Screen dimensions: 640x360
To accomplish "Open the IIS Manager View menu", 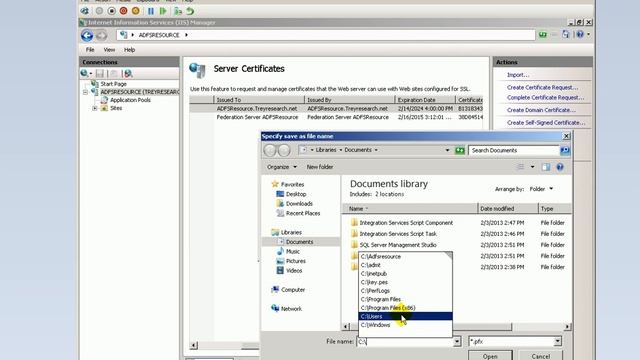I will [x=109, y=50].
